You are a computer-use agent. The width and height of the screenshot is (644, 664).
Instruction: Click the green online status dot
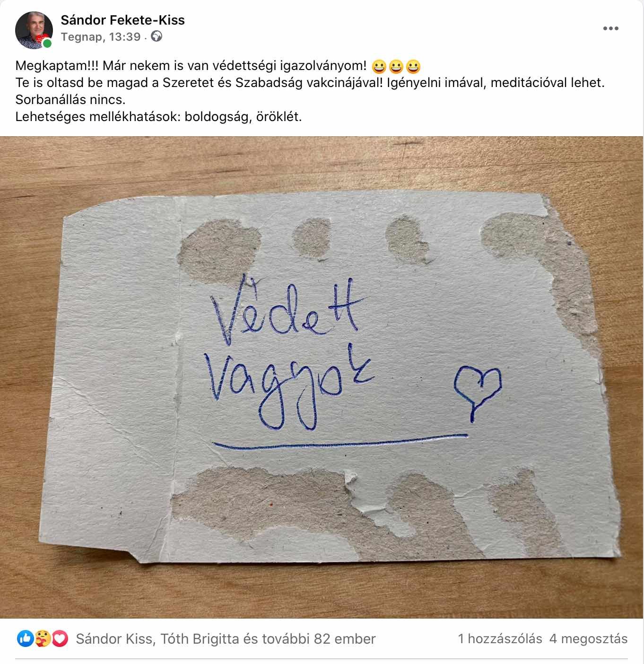[47, 44]
